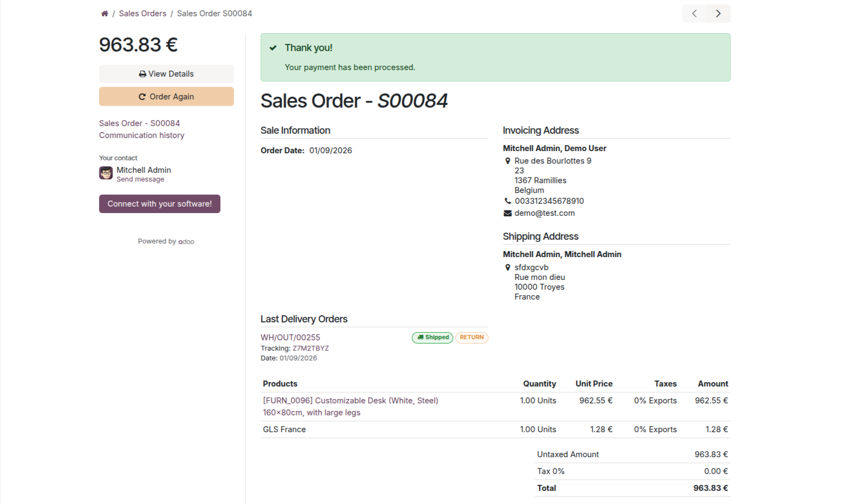Click the map pin by sfdxgcvb address
Viewport: 860px width, 504px height.
(508, 267)
